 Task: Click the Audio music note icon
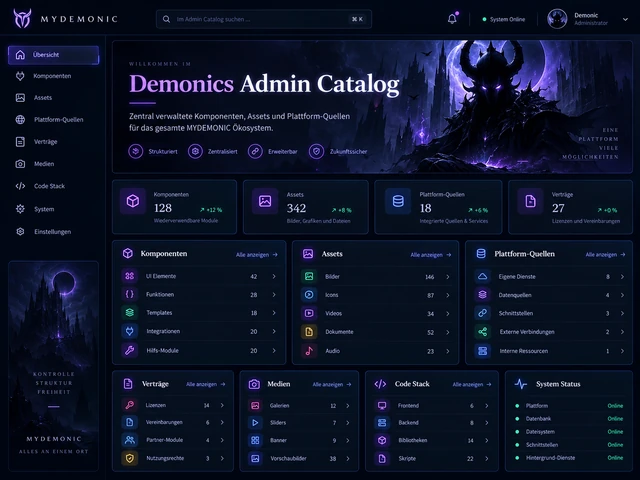click(309, 351)
